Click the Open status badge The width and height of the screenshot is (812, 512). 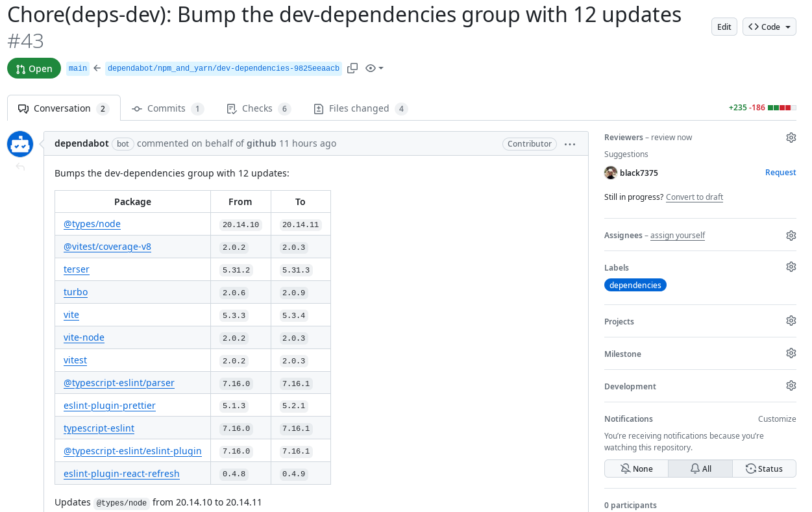tap(34, 69)
